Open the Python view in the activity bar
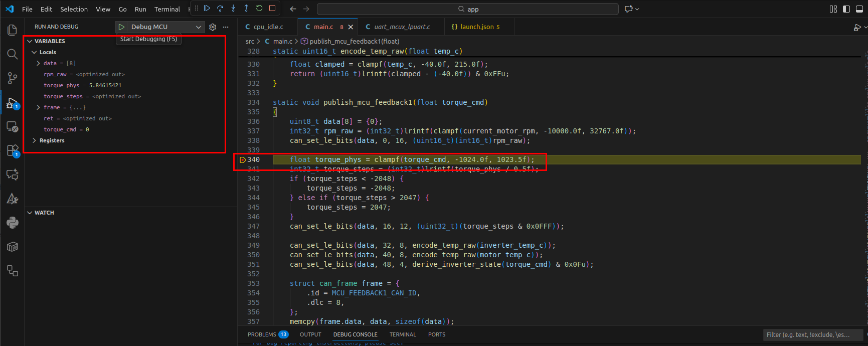This screenshot has width=868, height=346. tap(13, 223)
